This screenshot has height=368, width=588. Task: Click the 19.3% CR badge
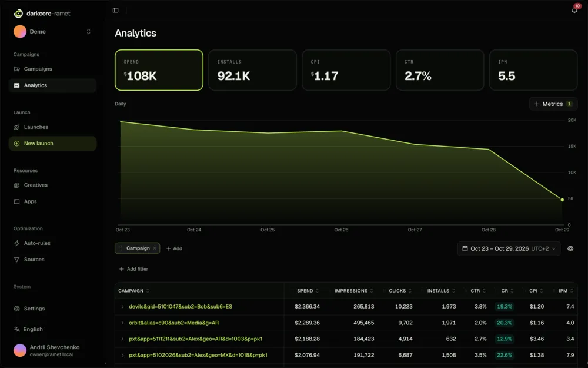tap(505, 307)
